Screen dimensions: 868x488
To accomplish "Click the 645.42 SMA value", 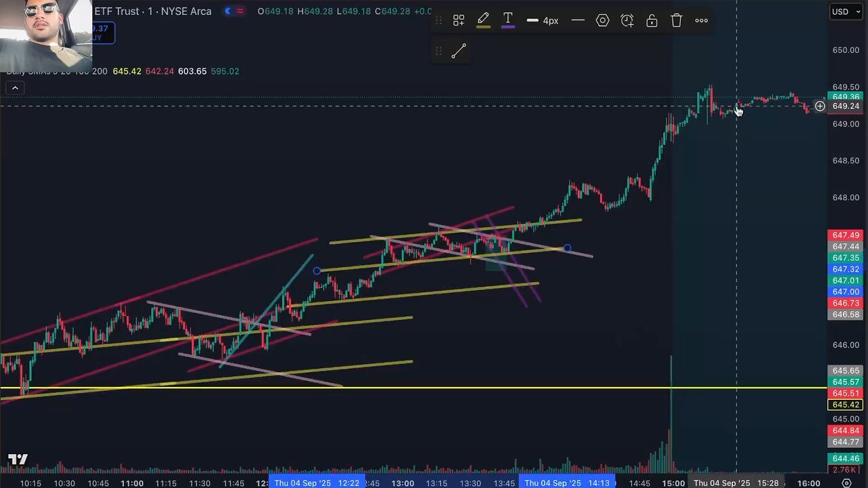I will coord(127,71).
